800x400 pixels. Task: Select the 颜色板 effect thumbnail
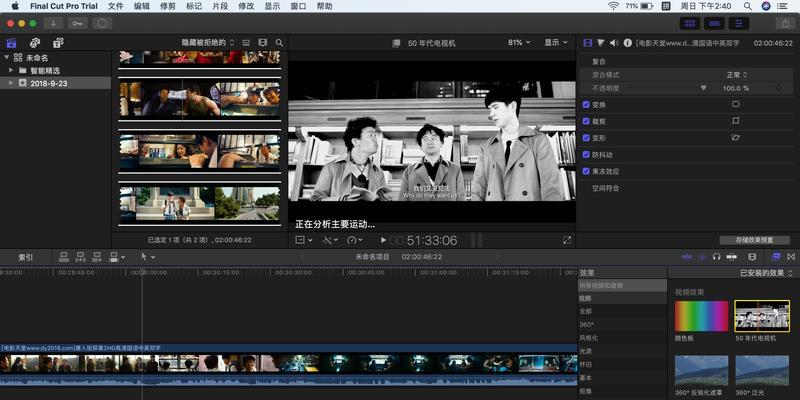(x=702, y=316)
